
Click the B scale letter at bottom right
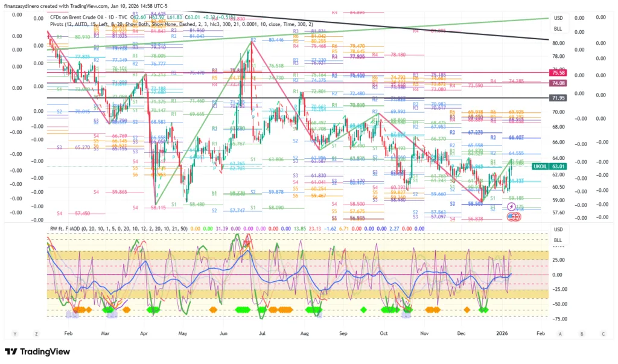[583, 333]
